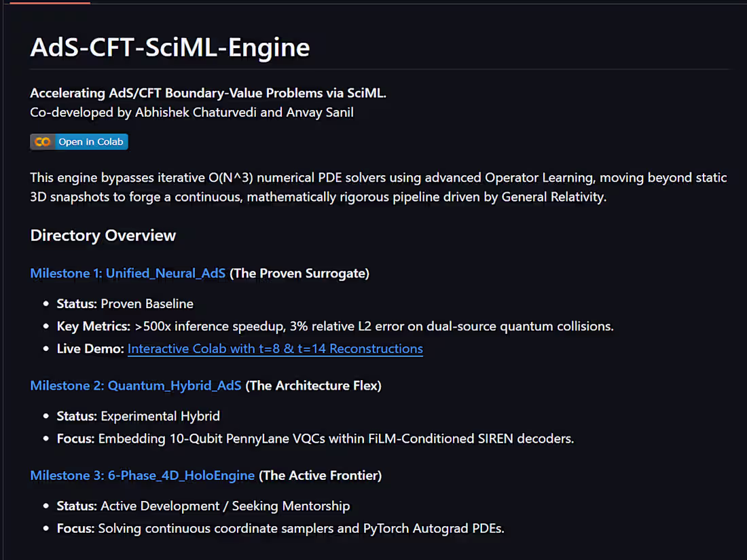This screenshot has height=560, width=747.
Task: Click the Status: Active Development / Seeking Mentorship bullet
Action: click(x=204, y=506)
